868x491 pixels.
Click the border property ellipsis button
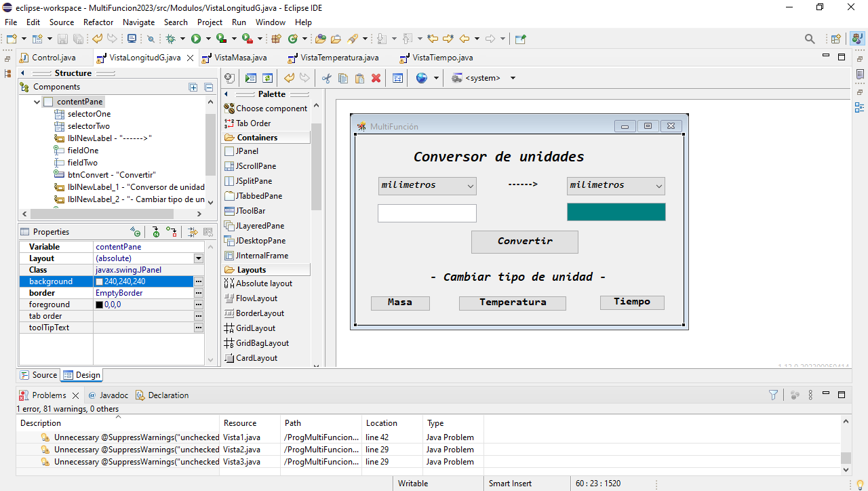pyautogui.click(x=199, y=293)
